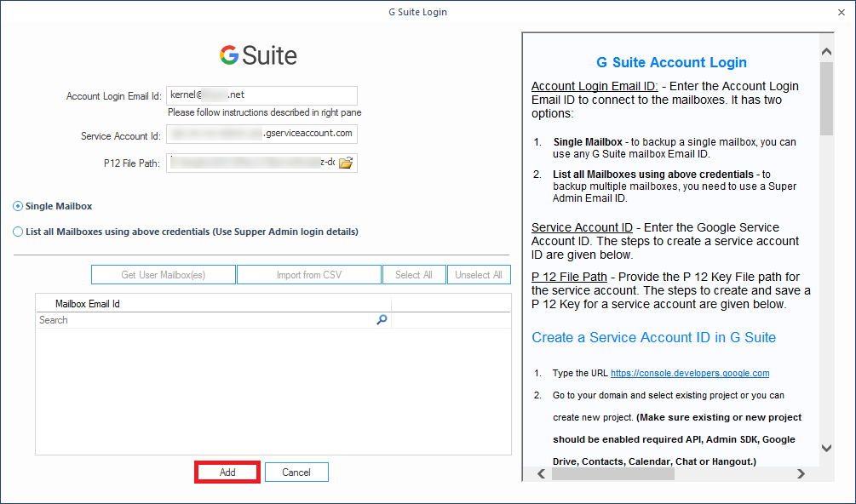The height and width of the screenshot is (504, 856).
Task: Click help pane scroll down arrow
Action: tap(826, 449)
